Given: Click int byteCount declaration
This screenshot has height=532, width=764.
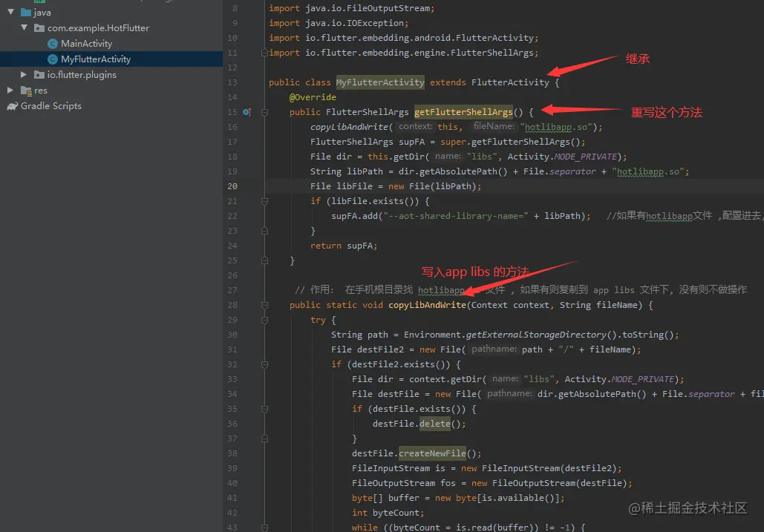Looking at the screenshot, I should 388,513.
